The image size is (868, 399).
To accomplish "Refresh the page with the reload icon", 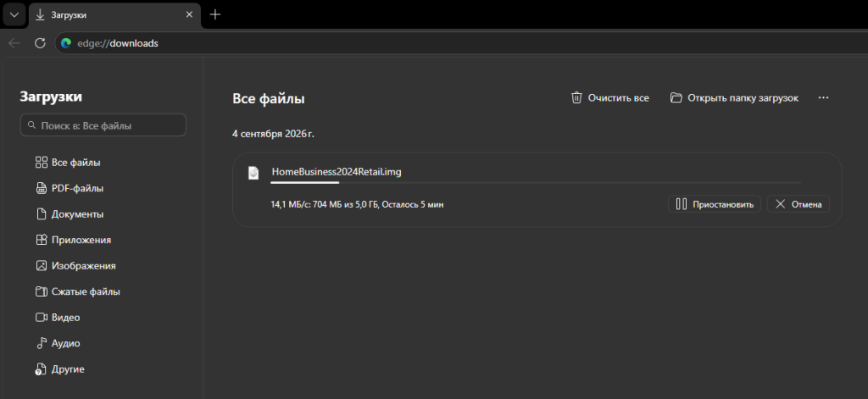I will pyautogui.click(x=40, y=43).
